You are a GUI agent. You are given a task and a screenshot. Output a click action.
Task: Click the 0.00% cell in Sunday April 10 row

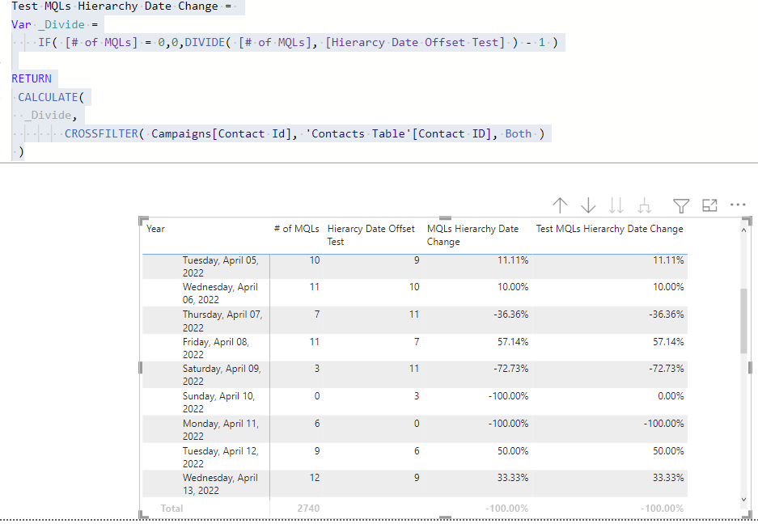[671, 396]
